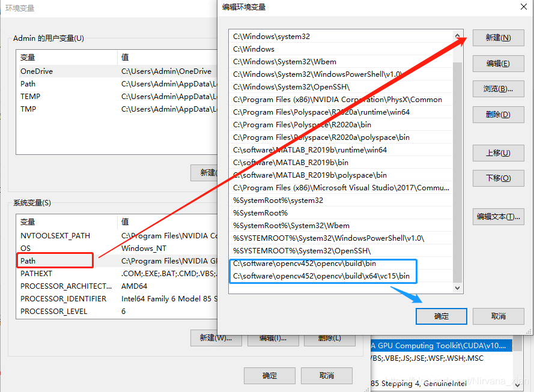
Task: Select MATLAB_R2019b\runtime\win64 entry
Action: (341, 149)
